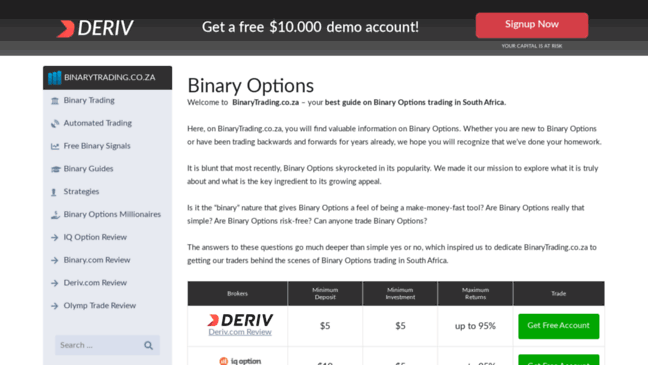The height and width of the screenshot is (365, 648).
Task: Focus the sidebar Search input field
Action: 99,345
